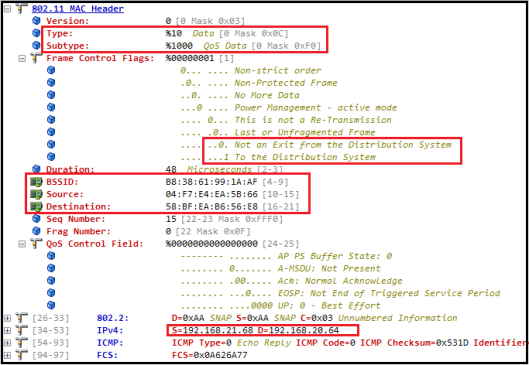The image size is (529, 365).
Task: Click the cube icon beside Duration
Action: click(36, 169)
